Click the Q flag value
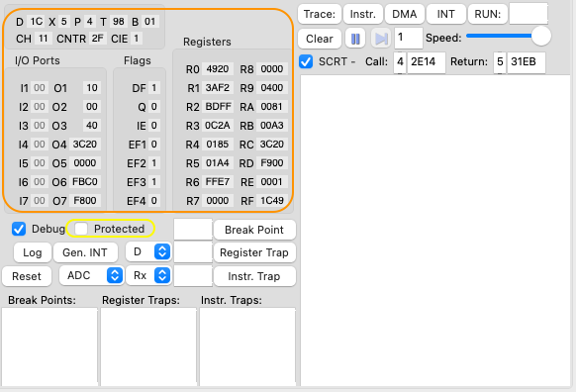 tap(154, 107)
